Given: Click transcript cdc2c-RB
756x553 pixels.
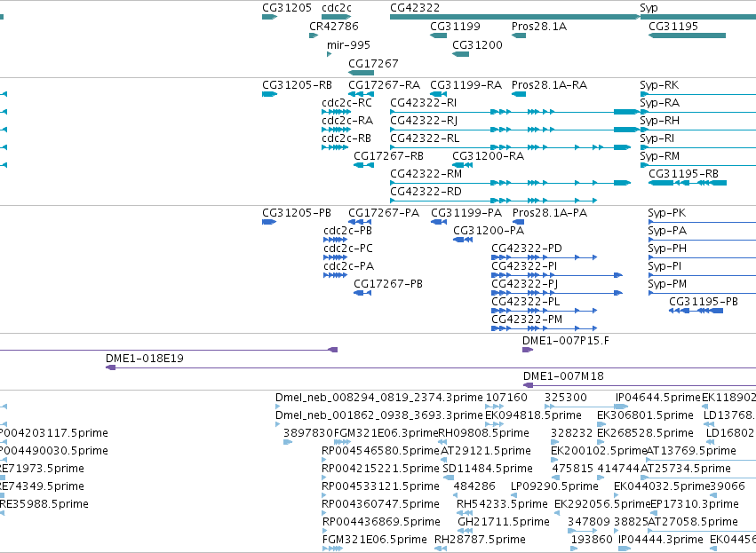Looking at the screenshot, I should point(335,147).
